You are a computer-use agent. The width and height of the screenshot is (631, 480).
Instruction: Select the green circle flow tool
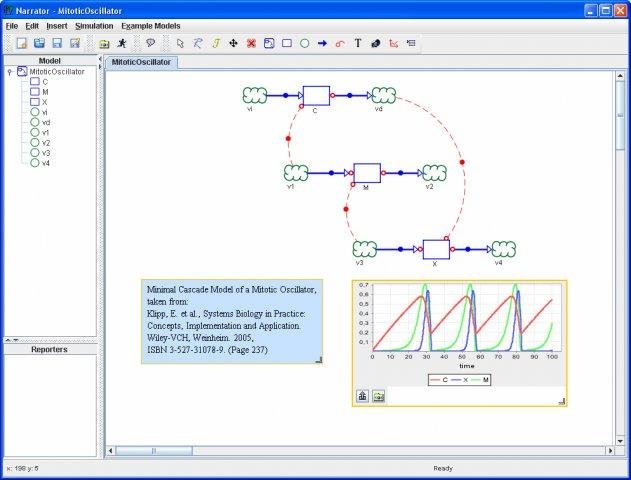pos(305,43)
